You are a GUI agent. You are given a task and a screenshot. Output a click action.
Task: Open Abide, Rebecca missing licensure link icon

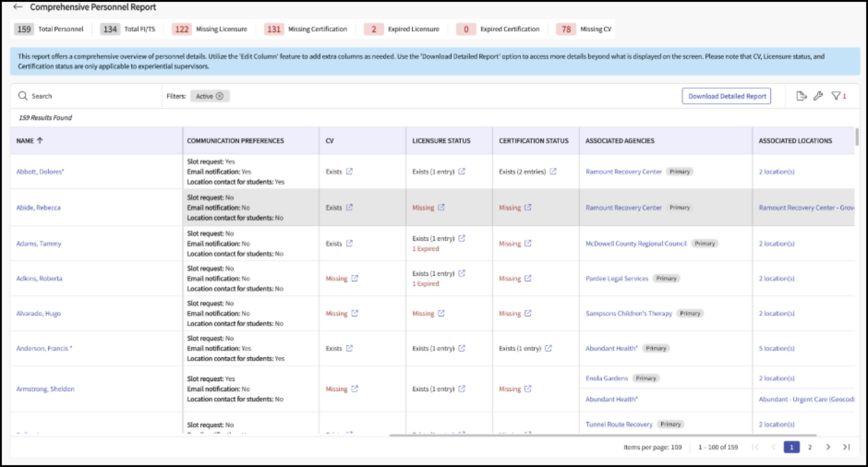(441, 207)
